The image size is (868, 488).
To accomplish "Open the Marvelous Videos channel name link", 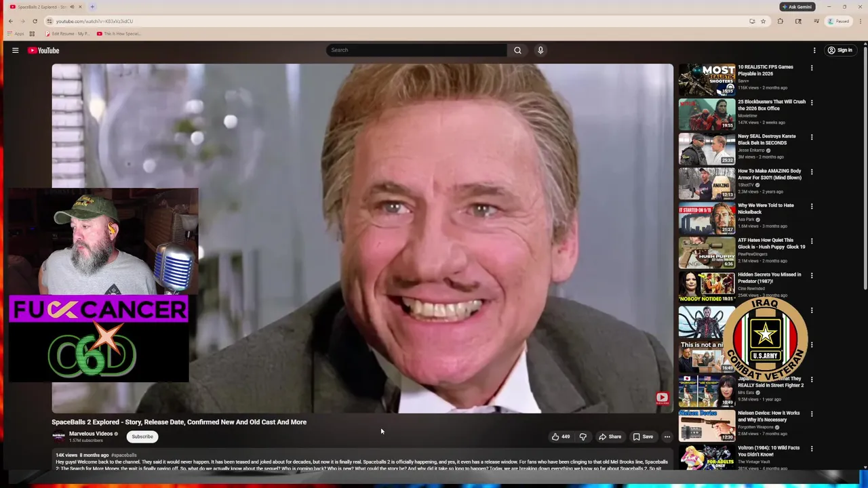I will click(91, 434).
